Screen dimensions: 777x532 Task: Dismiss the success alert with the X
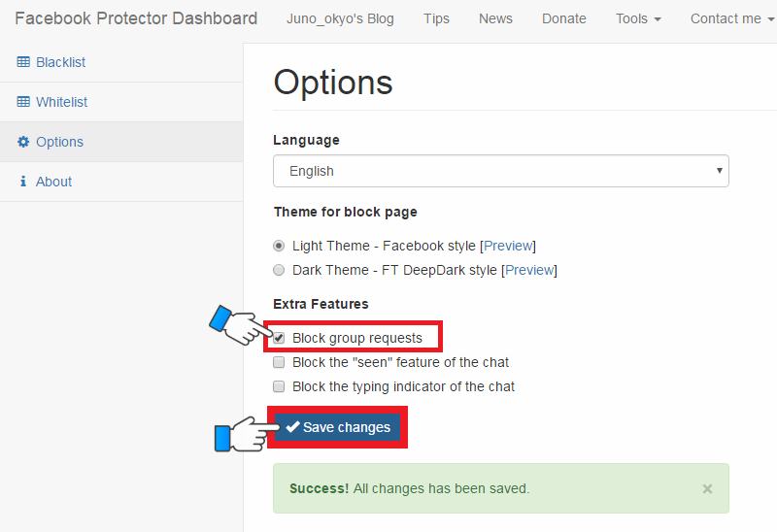pyautogui.click(x=707, y=489)
